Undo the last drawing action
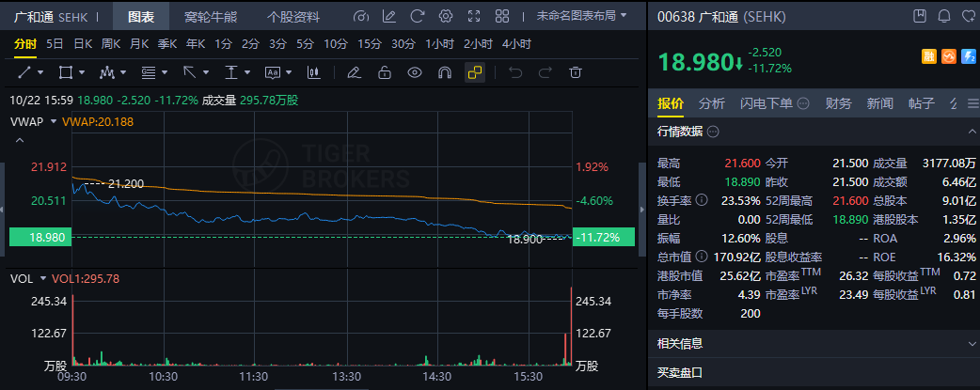This screenshot has width=980, height=390. [515, 72]
